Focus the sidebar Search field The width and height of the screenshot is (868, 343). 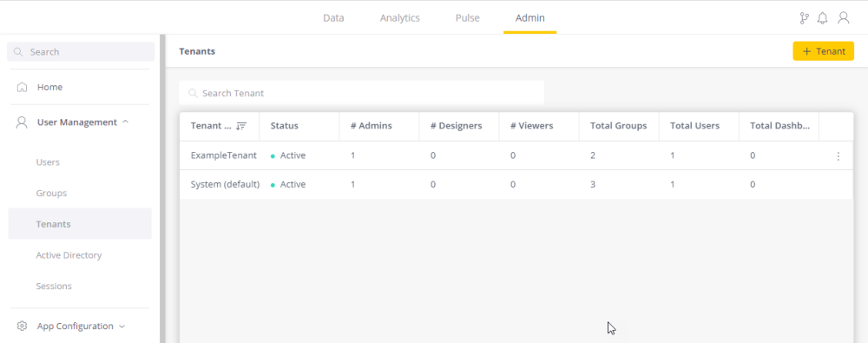[81, 51]
